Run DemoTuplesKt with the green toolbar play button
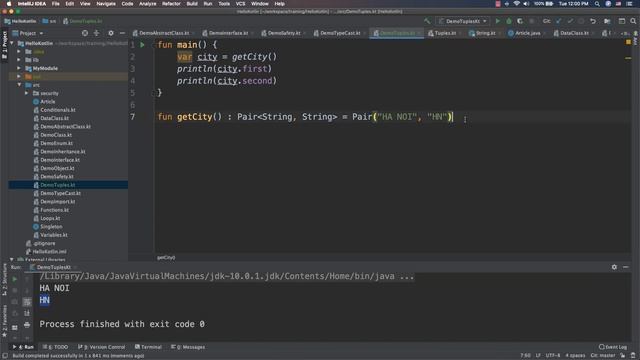 pos(498,21)
